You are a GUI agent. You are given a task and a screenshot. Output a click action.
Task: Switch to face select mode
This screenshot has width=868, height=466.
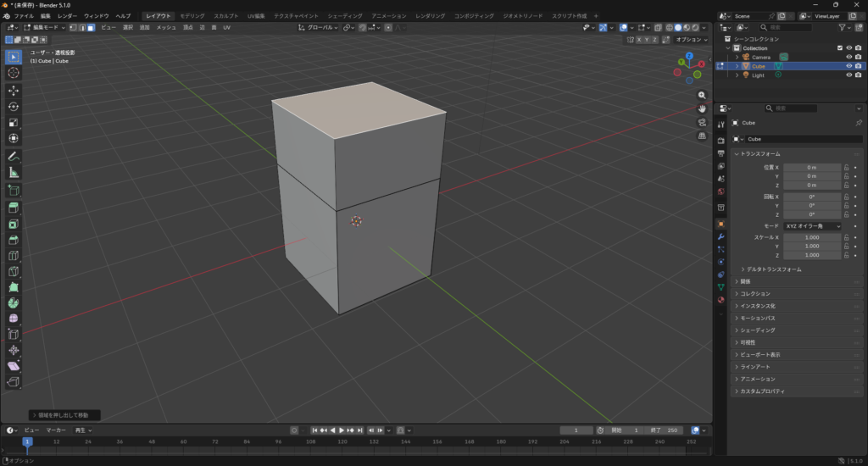[91, 28]
